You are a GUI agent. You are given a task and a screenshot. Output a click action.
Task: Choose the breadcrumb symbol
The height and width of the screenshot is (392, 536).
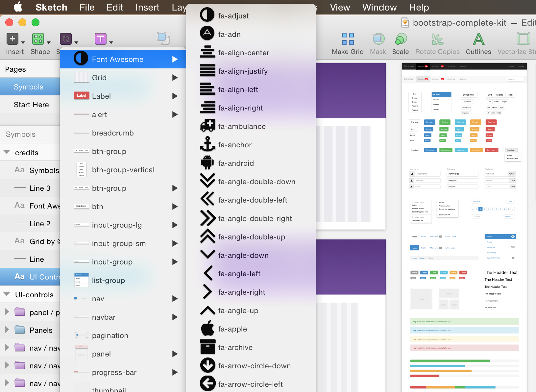tap(123, 133)
